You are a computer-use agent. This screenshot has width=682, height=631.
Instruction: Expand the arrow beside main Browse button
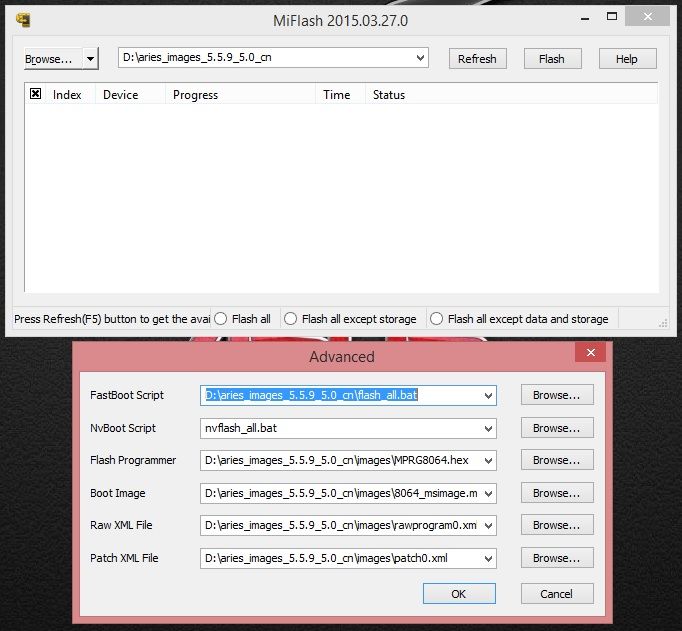point(90,59)
